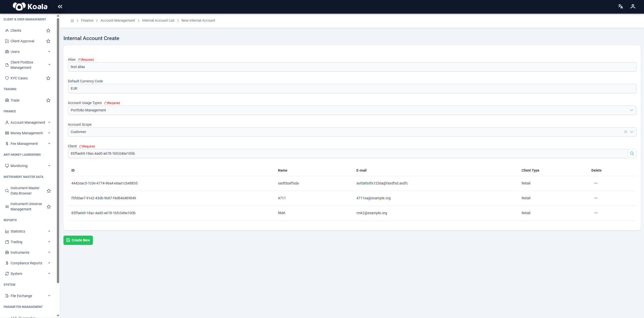The image size is (644, 318).
Task: Select ID f3fddae7-91e2-43db-9687-f4d84d489849 cell
Action: click(104, 198)
